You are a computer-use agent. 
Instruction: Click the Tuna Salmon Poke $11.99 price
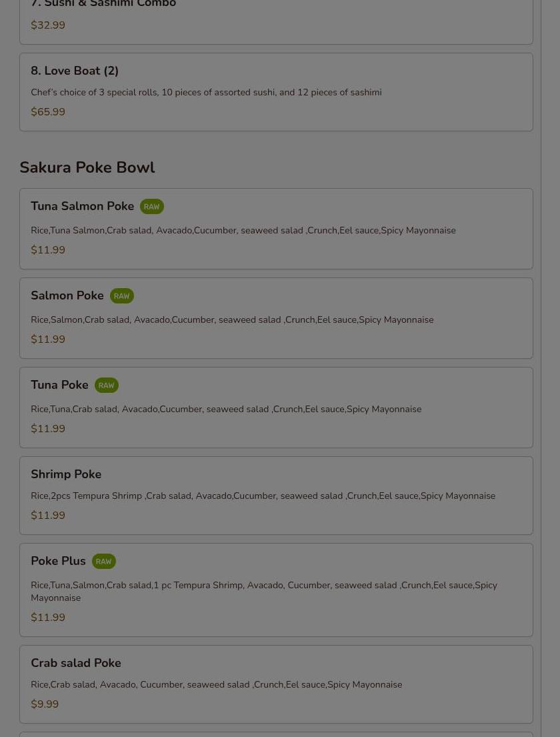pos(48,250)
